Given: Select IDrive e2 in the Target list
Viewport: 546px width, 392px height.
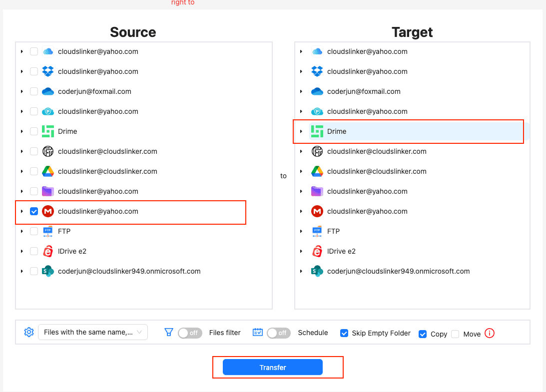Looking at the screenshot, I should (x=341, y=251).
